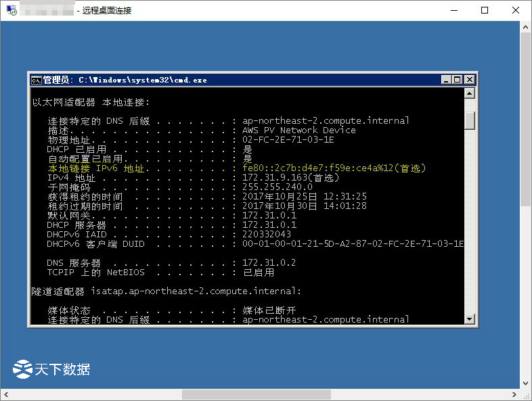Close the cmd.exe console window

tap(469, 80)
